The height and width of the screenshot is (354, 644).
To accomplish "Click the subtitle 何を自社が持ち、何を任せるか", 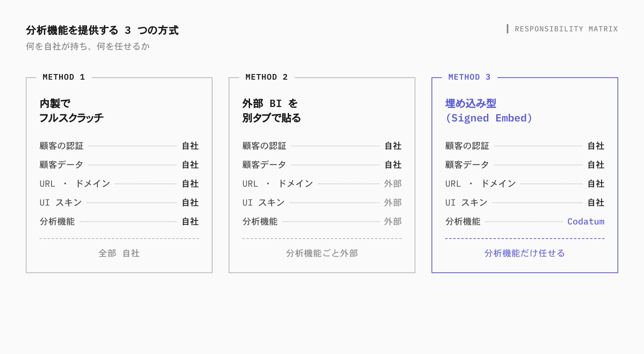I will tap(88, 46).
